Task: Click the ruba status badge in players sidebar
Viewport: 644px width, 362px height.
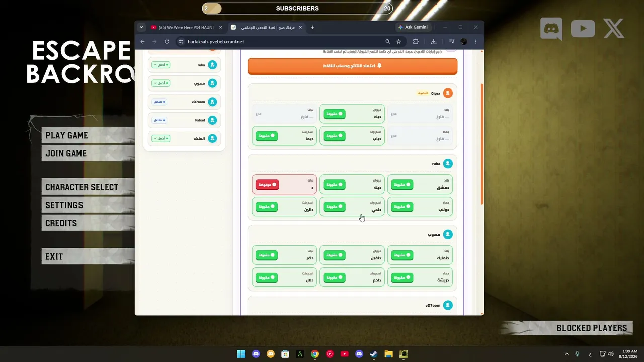Action: [161, 65]
